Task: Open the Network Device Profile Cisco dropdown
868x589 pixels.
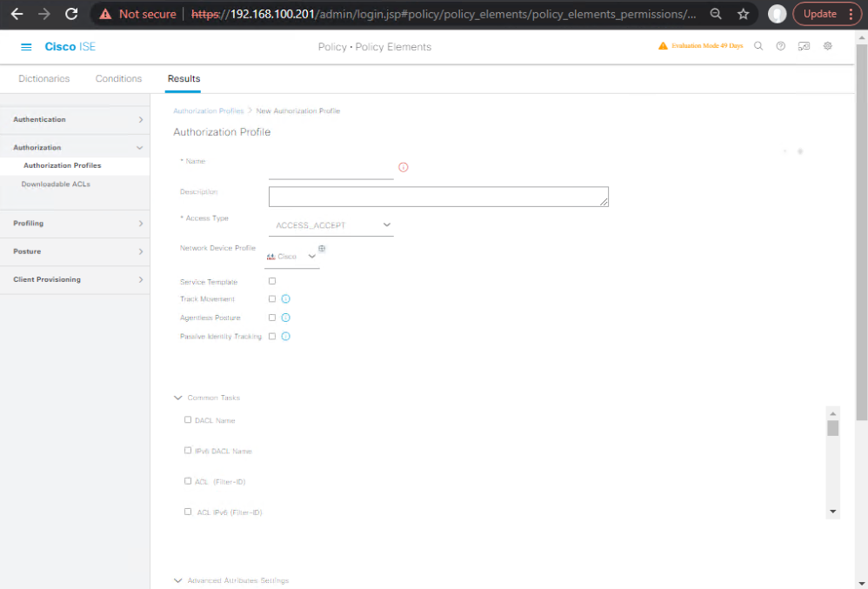Action: 291,257
